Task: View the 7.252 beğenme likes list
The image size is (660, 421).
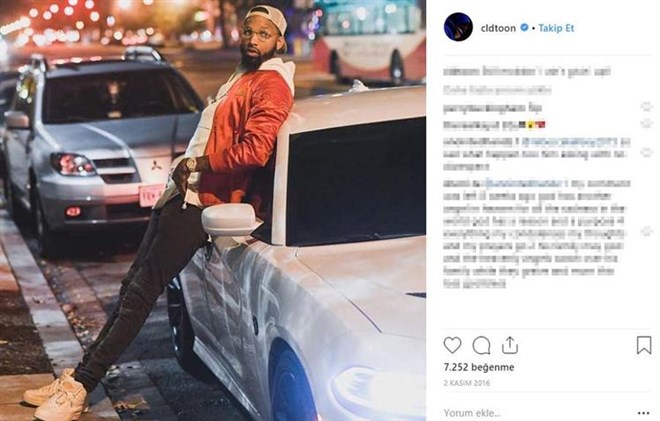Action: (x=479, y=367)
